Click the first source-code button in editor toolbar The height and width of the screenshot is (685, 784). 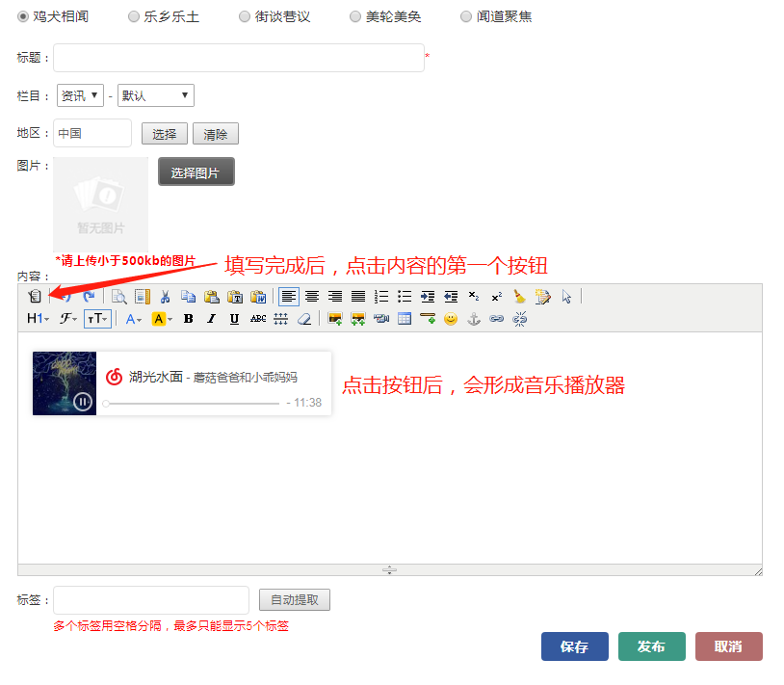click(x=35, y=297)
